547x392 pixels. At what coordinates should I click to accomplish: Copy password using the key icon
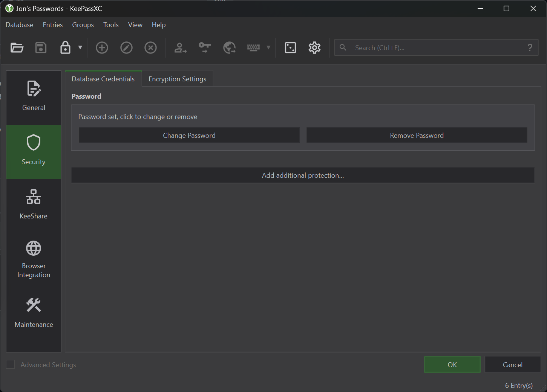coord(205,48)
